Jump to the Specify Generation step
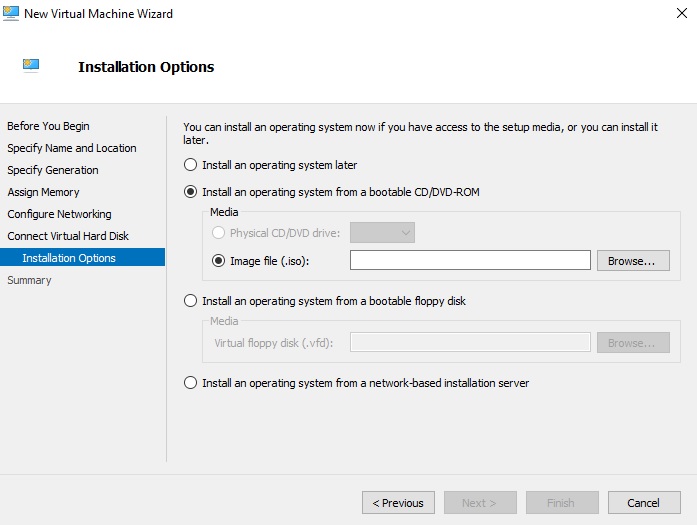The height and width of the screenshot is (525, 697). [53, 170]
